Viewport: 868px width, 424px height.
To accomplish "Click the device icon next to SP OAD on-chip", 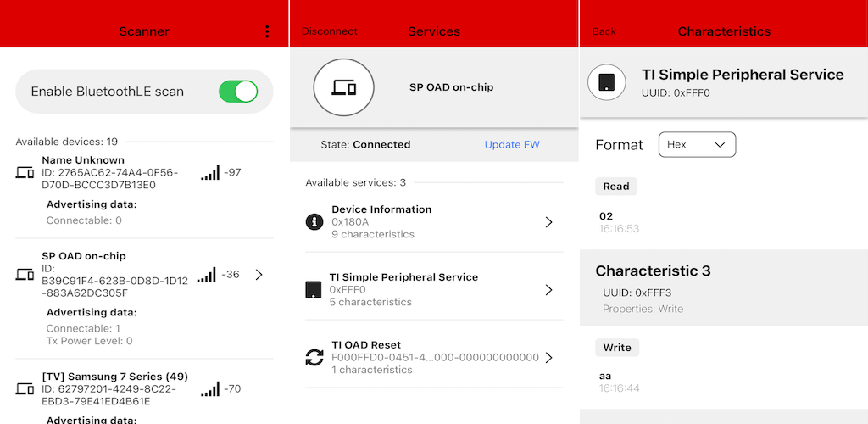I will point(25,274).
